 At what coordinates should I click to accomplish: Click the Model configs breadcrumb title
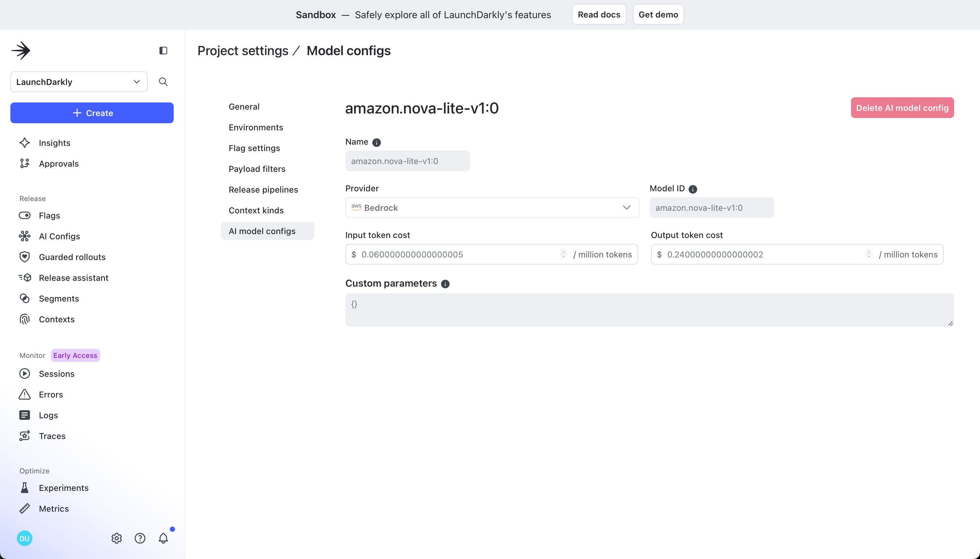pos(348,51)
